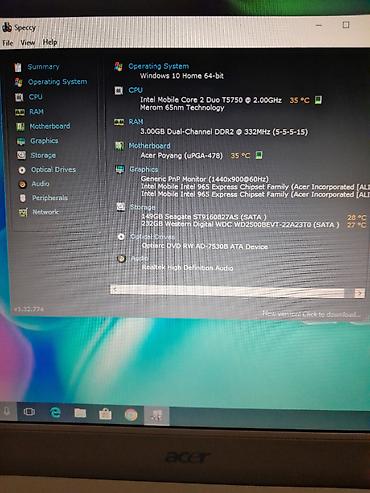
Task: Click the Windows 10 Home 64-bit text
Action: pyautogui.click(x=182, y=76)
